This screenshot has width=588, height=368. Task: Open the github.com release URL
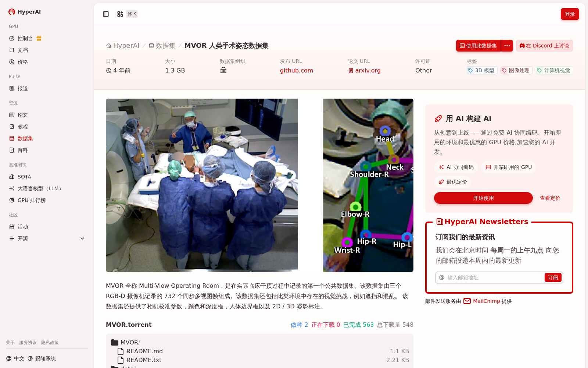(x=297, y=70)
